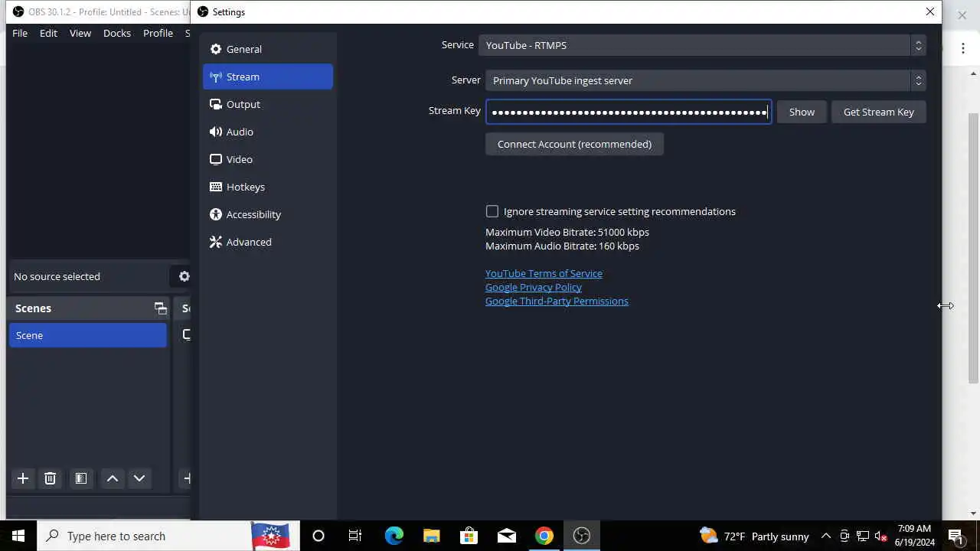Screen dimensions: 980x551
Task: Move scene up with arrow icon
Action: (x=113, y=478)
